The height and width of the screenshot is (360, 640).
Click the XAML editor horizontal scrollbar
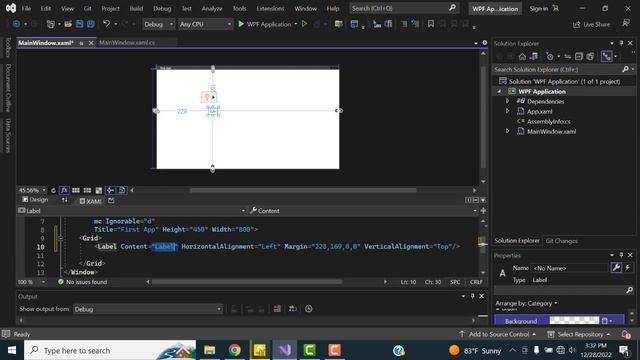247,282
